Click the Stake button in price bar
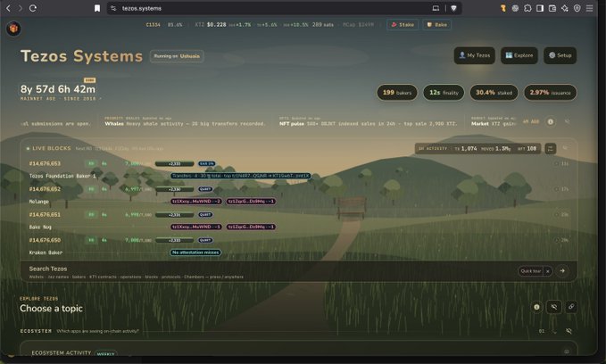The image size is (606, 364). [x=403, y=25]
